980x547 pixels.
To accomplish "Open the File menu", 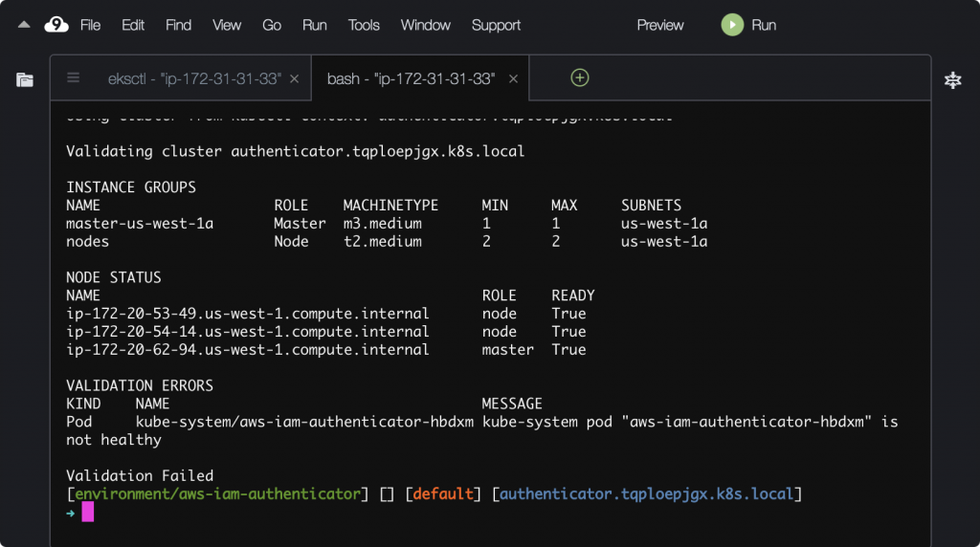I will (90, 25).
